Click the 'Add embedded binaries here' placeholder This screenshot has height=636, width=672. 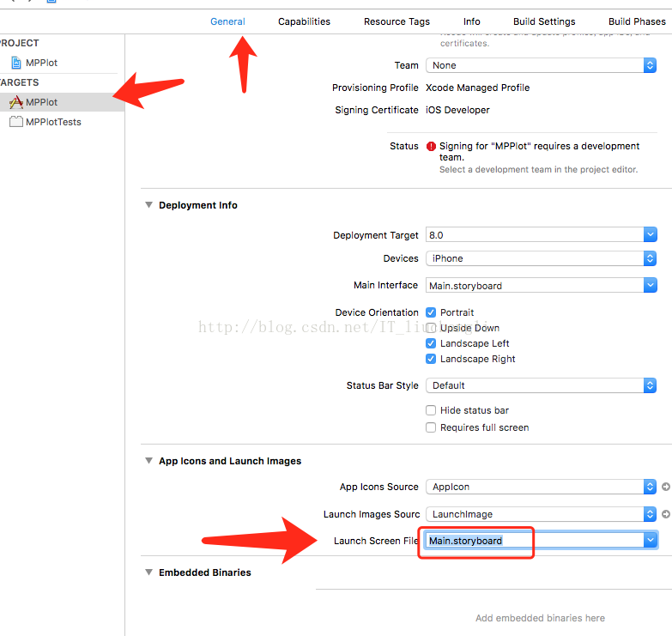pos(540,618)
